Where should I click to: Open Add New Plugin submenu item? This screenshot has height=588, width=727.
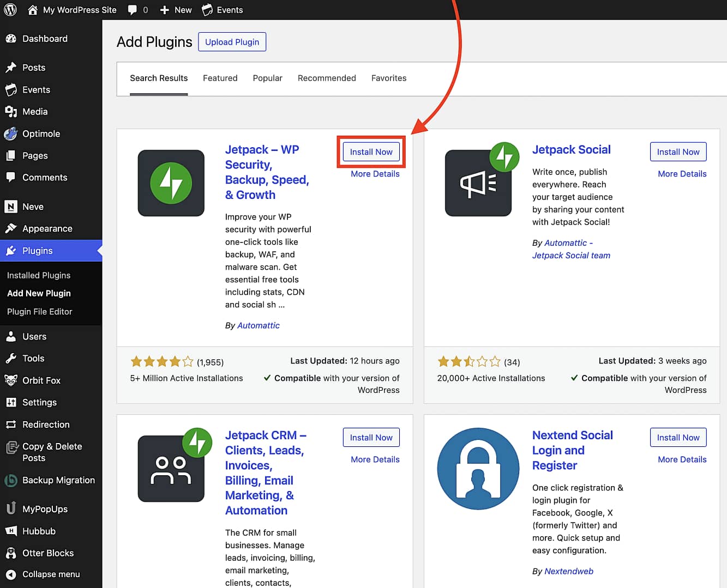tap(39, 293)
